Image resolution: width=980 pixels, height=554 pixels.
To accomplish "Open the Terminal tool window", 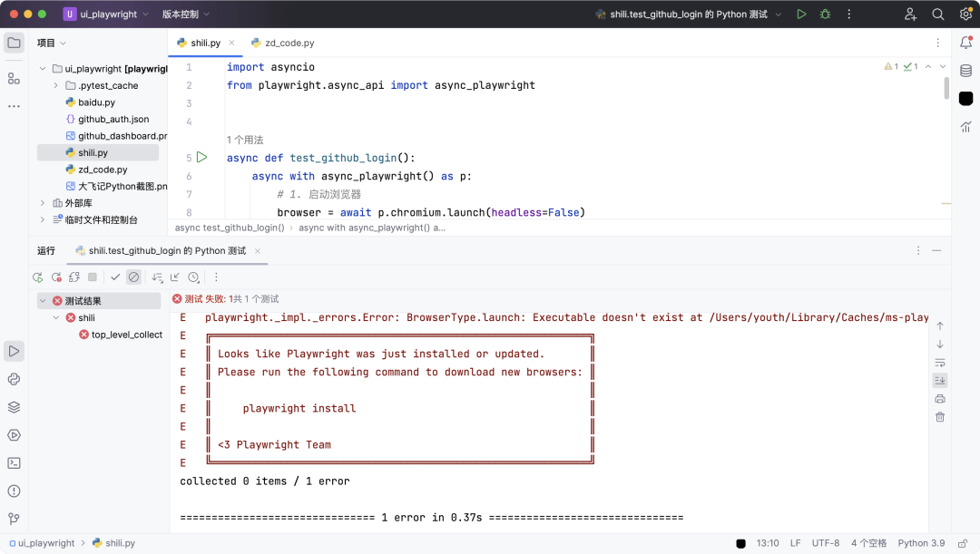I will tap(14, 463).
